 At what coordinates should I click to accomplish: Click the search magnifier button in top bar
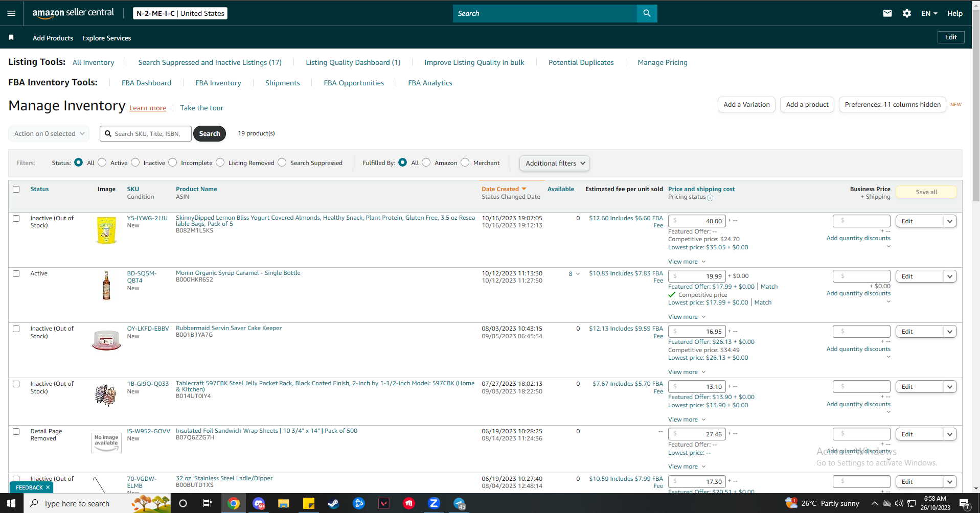647,13
